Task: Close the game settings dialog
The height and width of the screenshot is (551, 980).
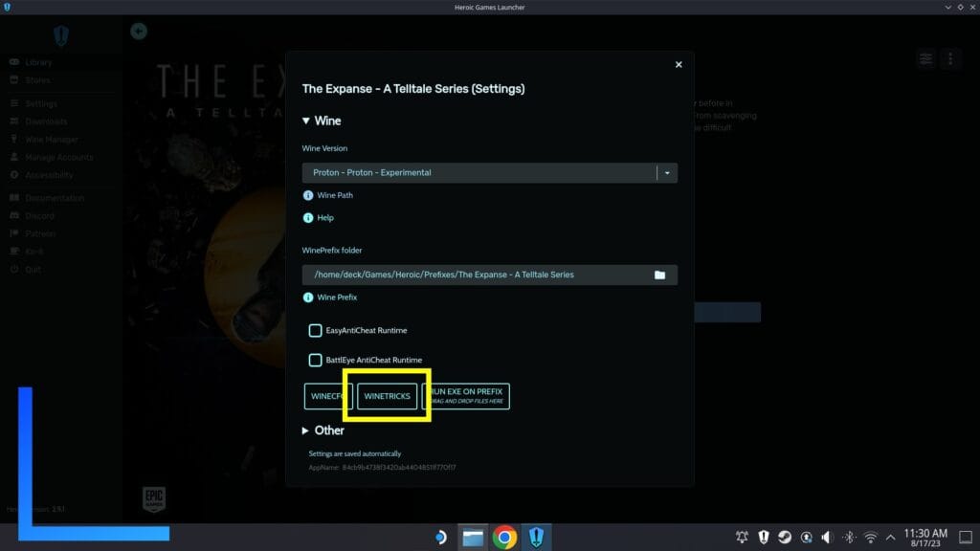Action: [679, 64]
